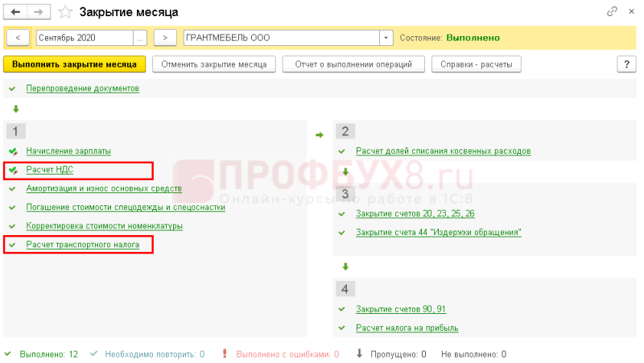
Task: Switch to previous month with < button
Action: coord(18,38)
